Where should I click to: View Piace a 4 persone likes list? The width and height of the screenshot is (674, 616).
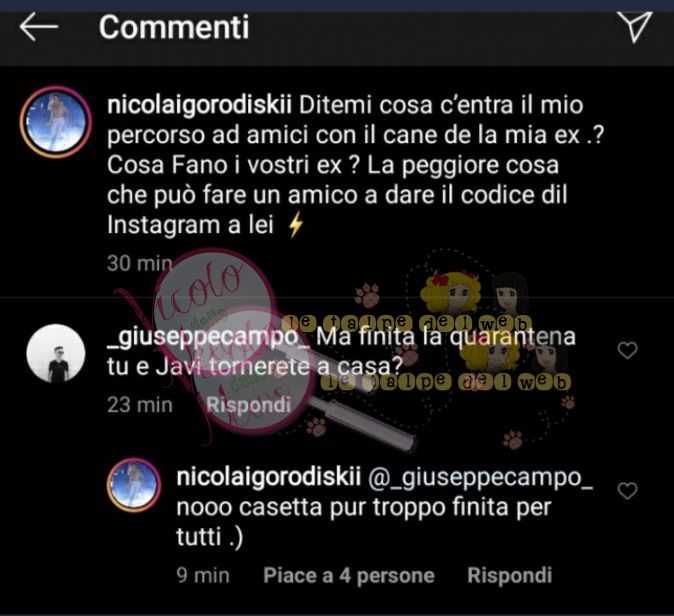coord(349,575)
